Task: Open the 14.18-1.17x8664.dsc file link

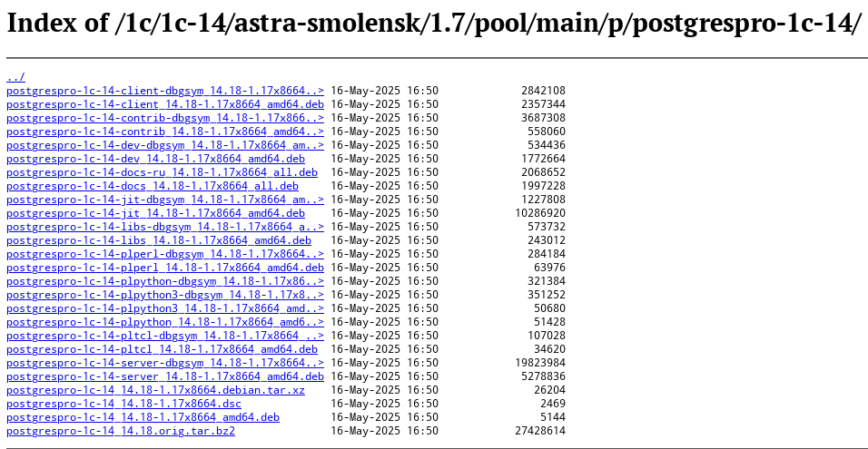Action: coord(124,404)
